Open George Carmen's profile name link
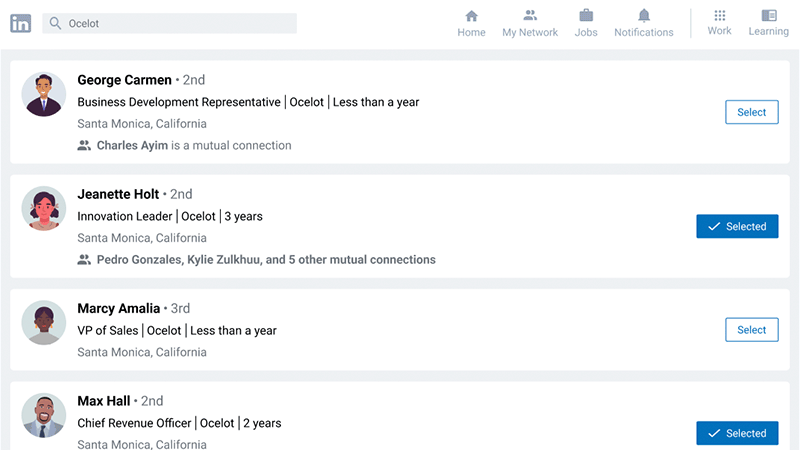The width and height of the screenshot is (800, 450). click(124, 80)
